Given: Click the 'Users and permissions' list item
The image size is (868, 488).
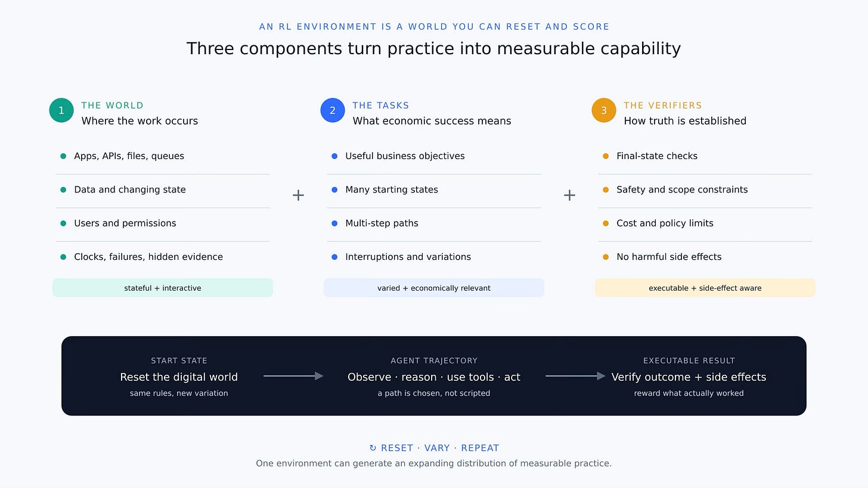Looking at the screenshot, I should pos(163,223).
